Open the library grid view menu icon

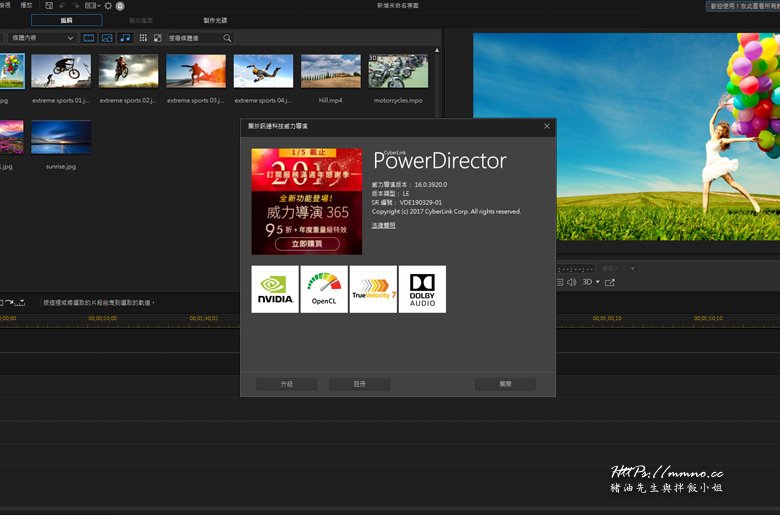(x=143, y=38)
